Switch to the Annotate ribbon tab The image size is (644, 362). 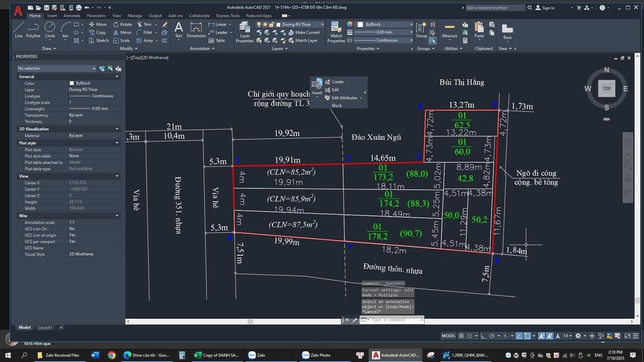(x=71, y=16)
